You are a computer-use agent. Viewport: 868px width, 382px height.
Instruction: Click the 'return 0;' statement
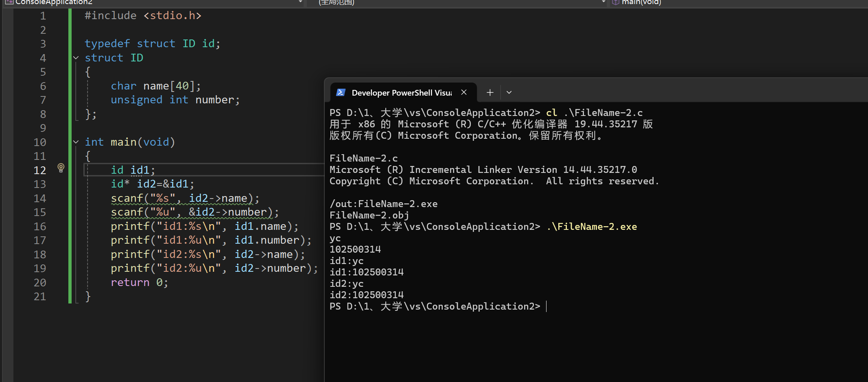pyautogui.click(x=139, y=282)
